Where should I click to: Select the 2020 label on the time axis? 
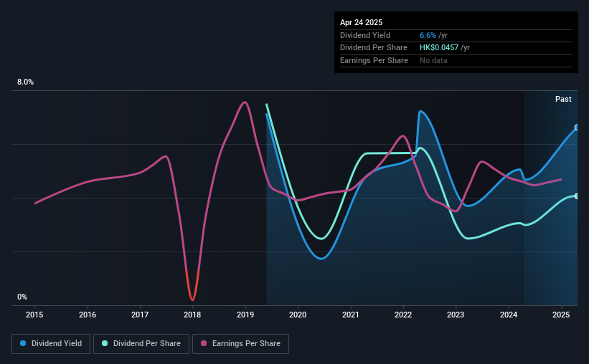tap(298, 315)
